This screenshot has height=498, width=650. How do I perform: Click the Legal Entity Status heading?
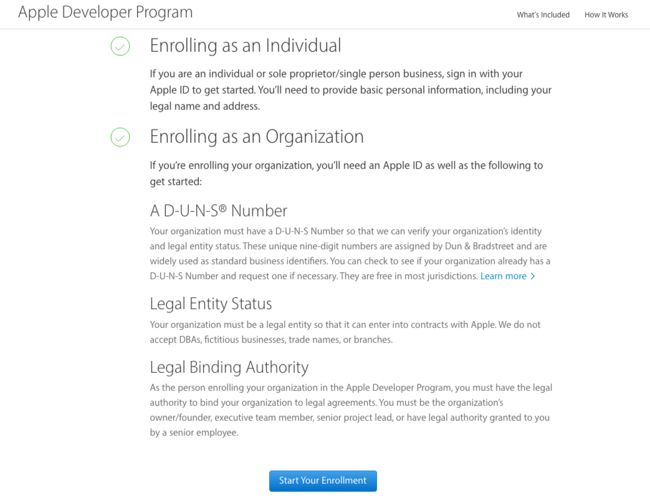pos(211,304)
